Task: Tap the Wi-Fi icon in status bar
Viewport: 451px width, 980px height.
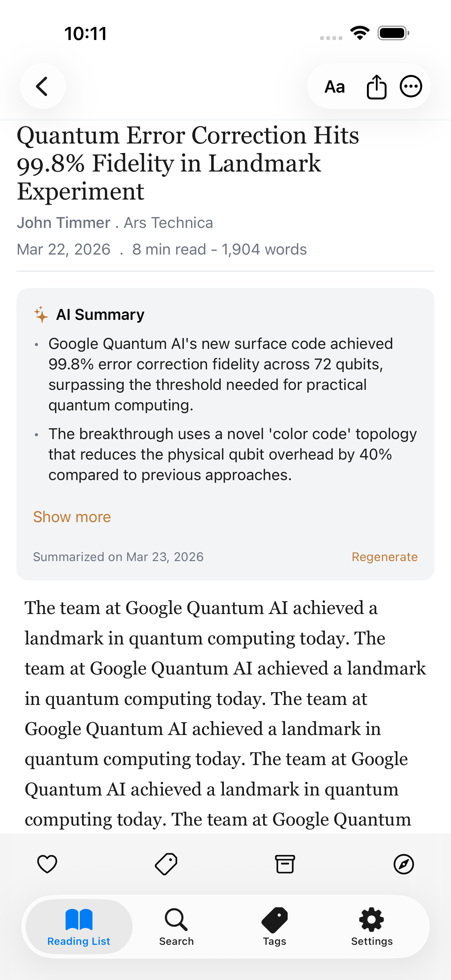Action: (x=359, y=33)
